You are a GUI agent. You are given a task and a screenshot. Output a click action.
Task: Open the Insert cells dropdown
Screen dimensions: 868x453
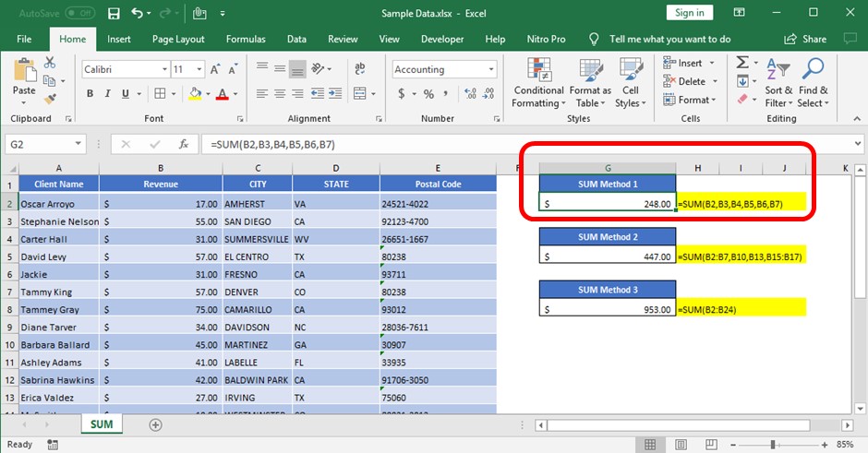pyautogui.click(x=712, y=63)
